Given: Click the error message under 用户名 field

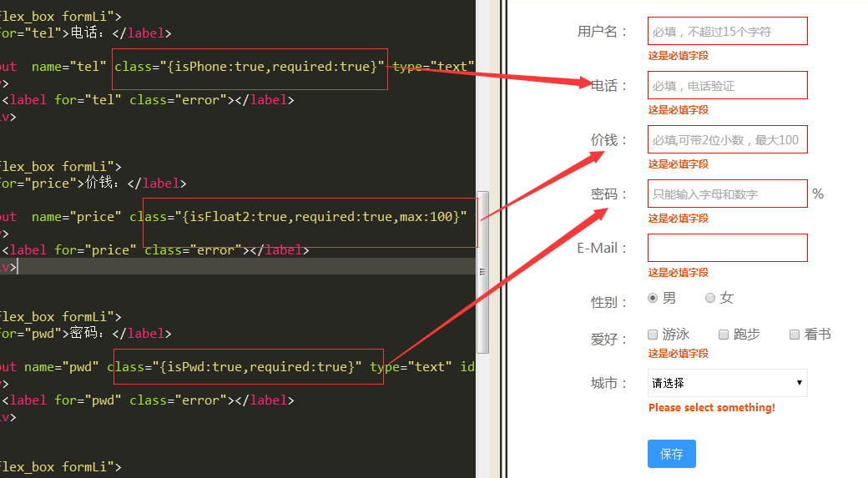Looking at the screenshot, I should [x=678, y=56].
